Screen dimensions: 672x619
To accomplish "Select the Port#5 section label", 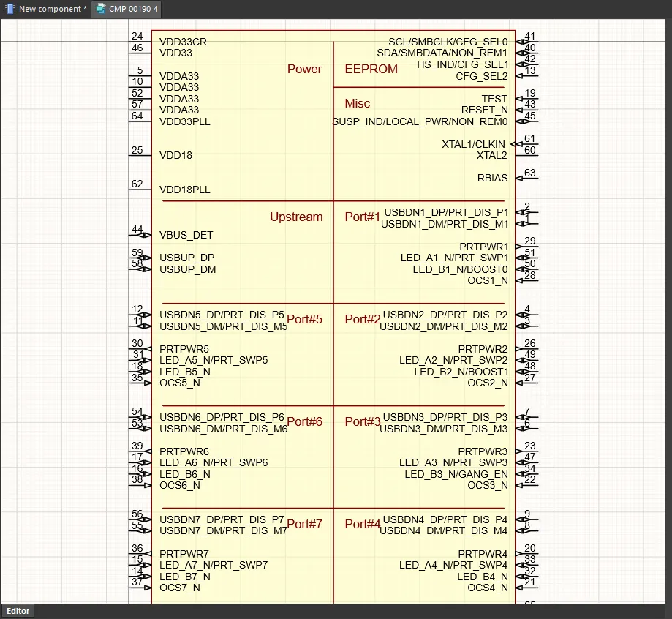I will pyautogui.click(x=304, y=319).
